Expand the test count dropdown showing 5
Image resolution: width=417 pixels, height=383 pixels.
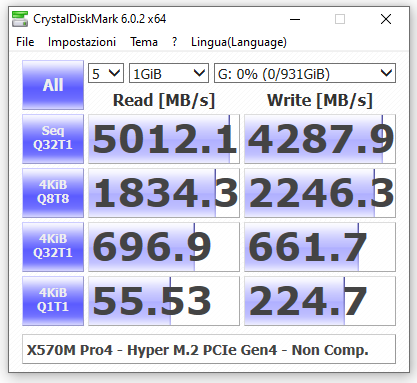pyautogui.click(x=106, y=73)
